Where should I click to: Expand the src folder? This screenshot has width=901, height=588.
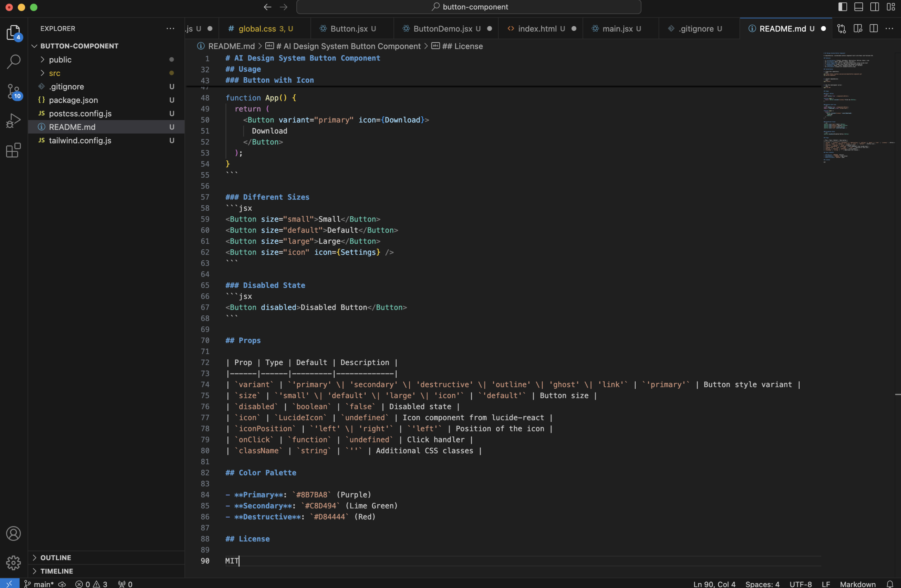[55, 73]
